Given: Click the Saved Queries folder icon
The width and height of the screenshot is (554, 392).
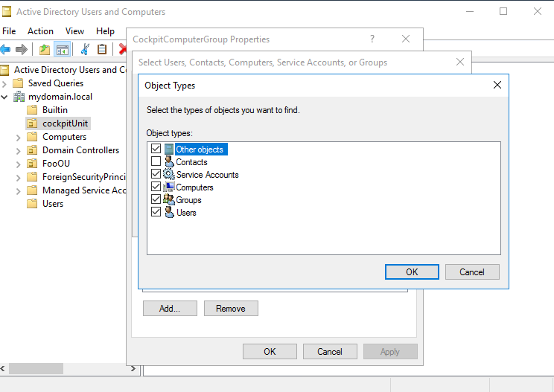Looking at the screenshot, I should point(18,83).
